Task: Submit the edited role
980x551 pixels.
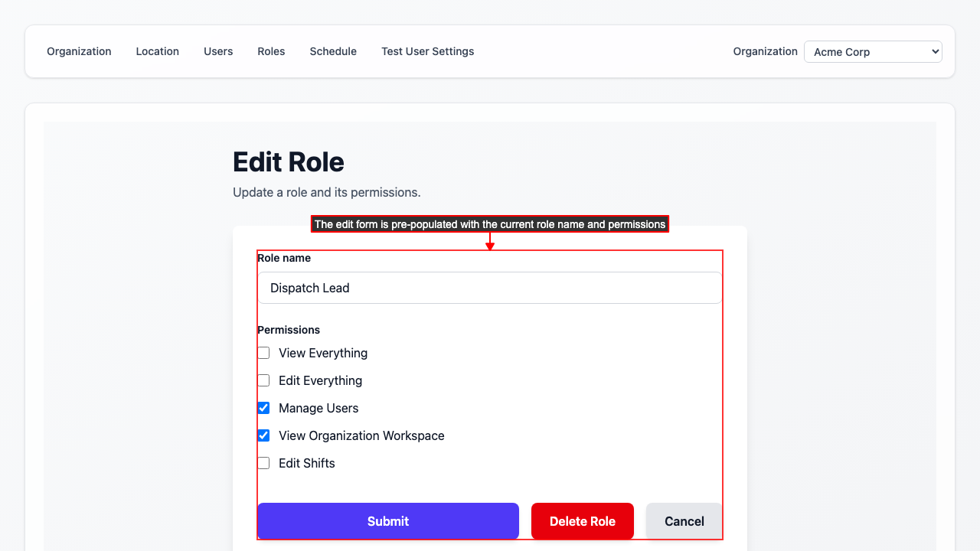Action: (x=387, y=521)
